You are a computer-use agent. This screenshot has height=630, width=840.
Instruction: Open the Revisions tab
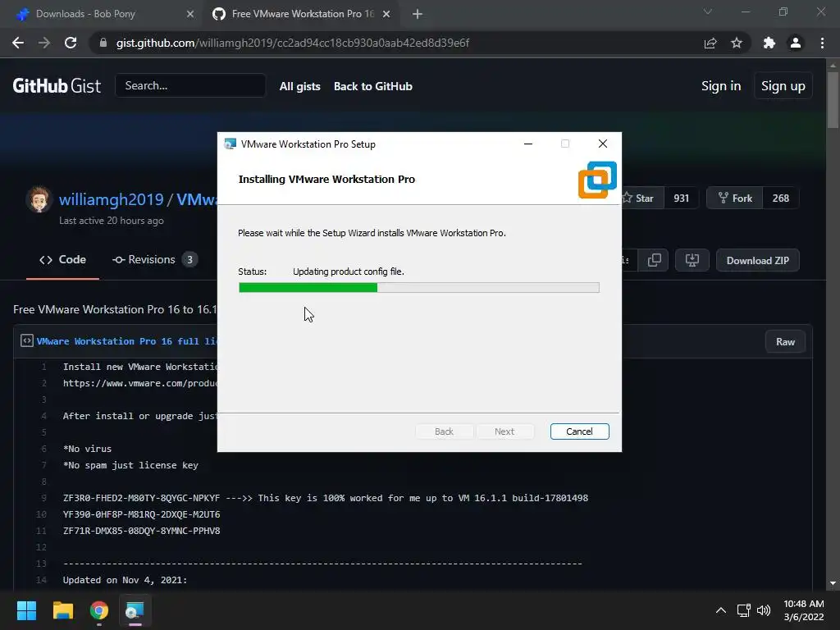point(154,260)
